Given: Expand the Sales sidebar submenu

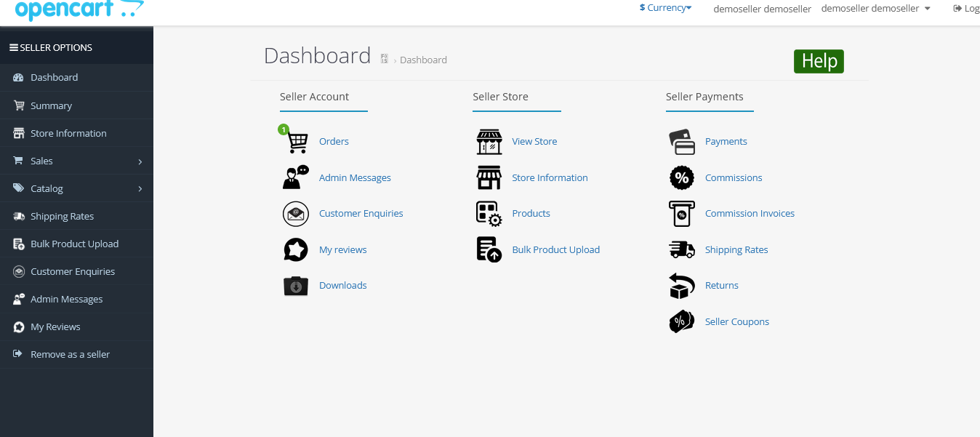Looking at the screenshot, I should click(76, 160).
